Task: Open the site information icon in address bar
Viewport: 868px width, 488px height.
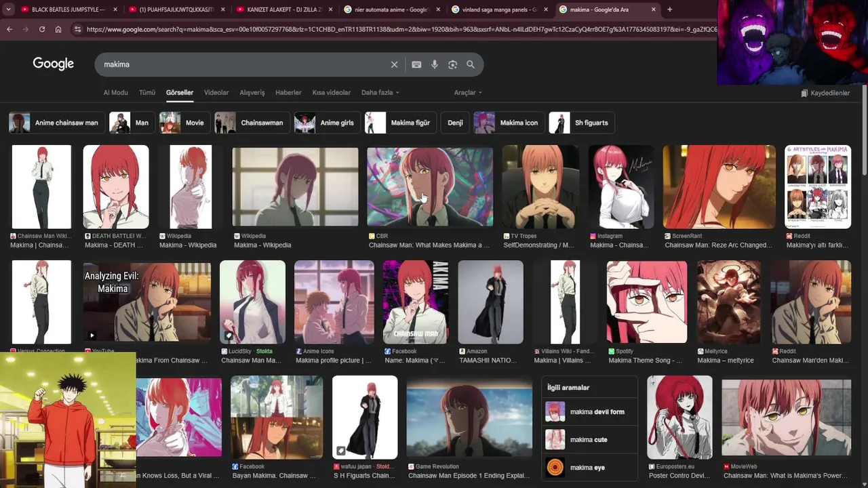Action: (x=77, y=29)
